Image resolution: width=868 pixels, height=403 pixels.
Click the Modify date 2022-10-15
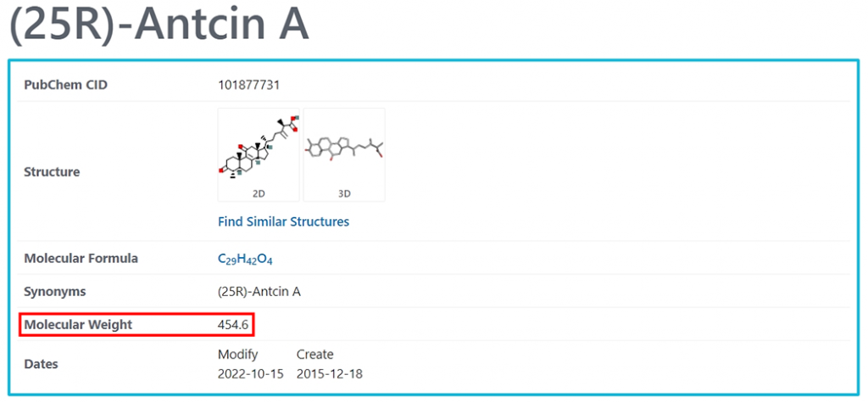(251, 374)
